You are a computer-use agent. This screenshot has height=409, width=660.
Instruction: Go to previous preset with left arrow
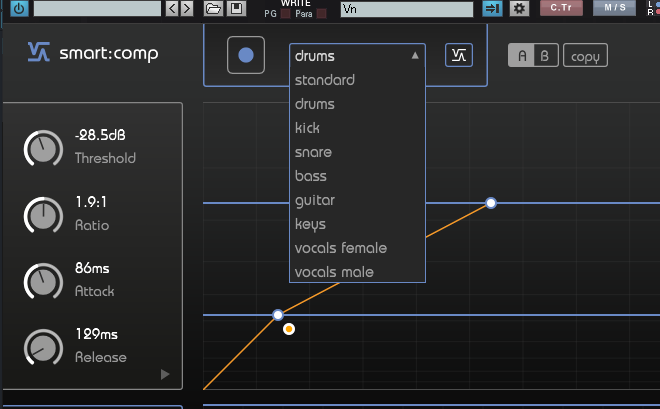(172, 8)
